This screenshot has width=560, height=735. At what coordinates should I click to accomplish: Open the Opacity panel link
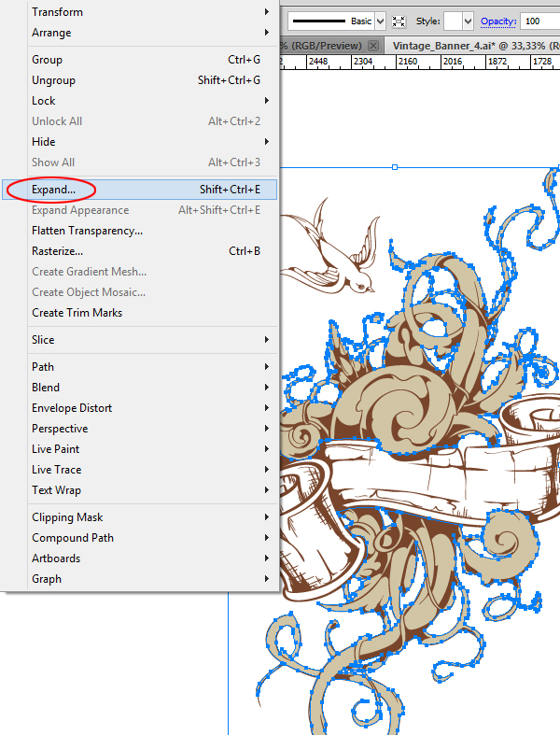[x=498, y=21]
